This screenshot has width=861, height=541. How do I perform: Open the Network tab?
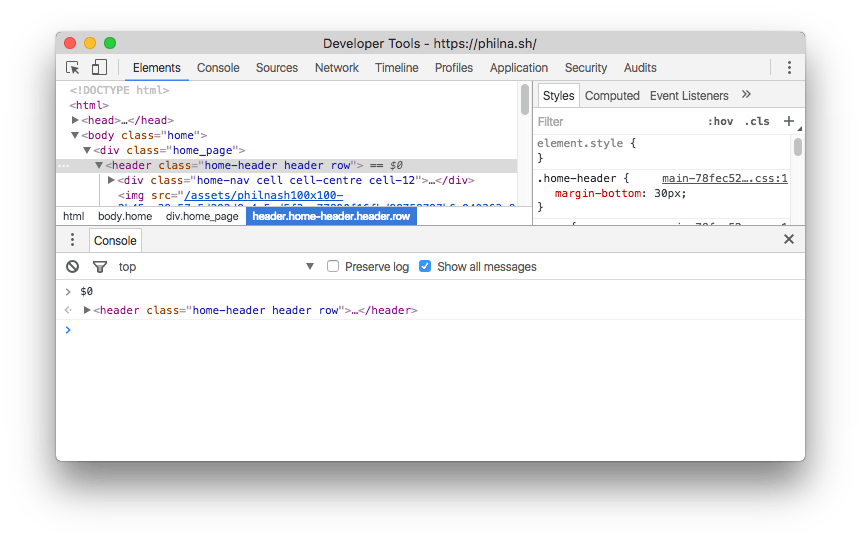[337, 68]
